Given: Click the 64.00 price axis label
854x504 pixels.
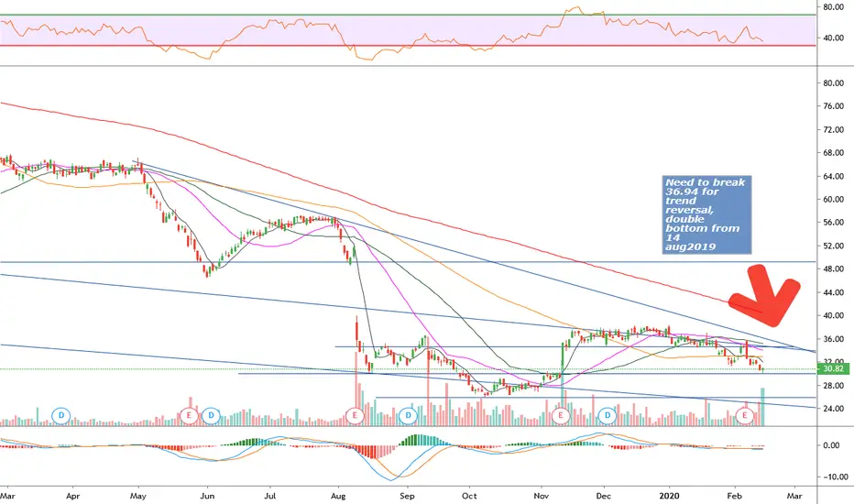Looking at the screenshot, I should (x=833, y=176).
